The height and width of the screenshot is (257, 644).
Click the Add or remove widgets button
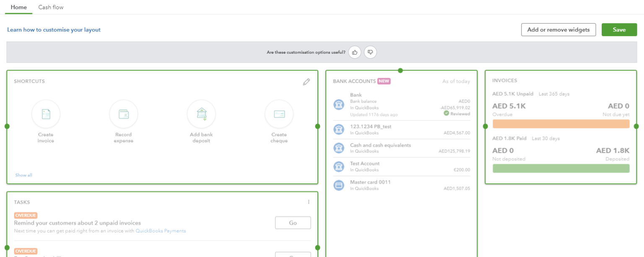tap(558, 30)
